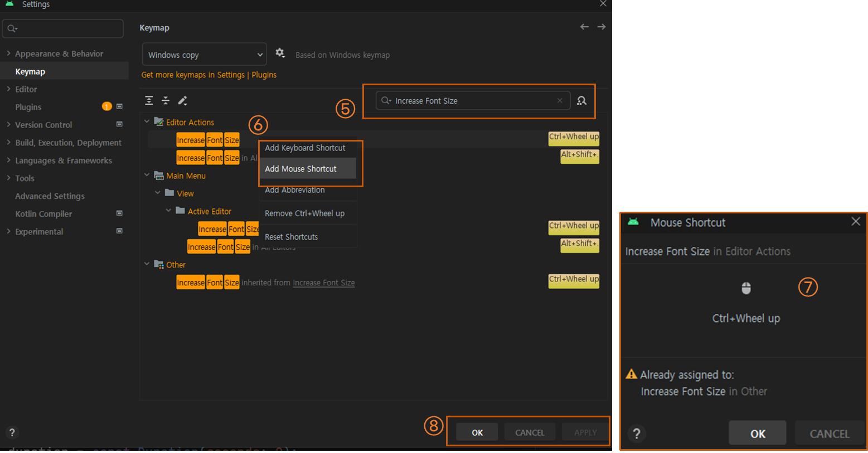The width and height of the screenshot is (868, 453).
Task: Collapse the View folder node
Action: coord(158,193)
